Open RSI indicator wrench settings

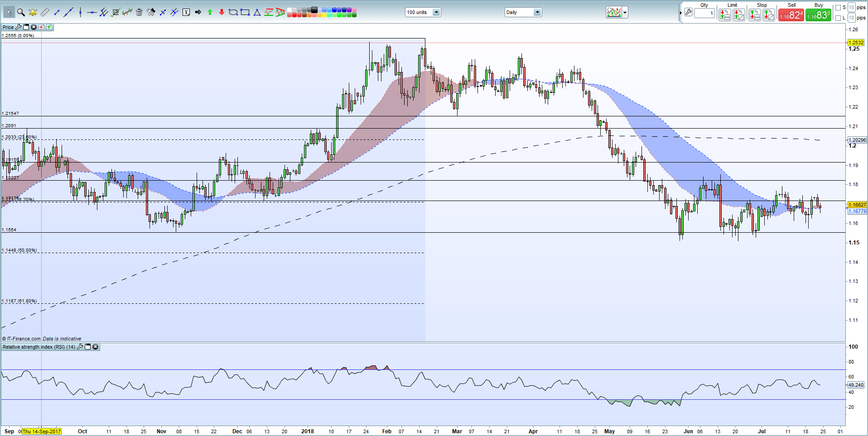coord(80,347)
